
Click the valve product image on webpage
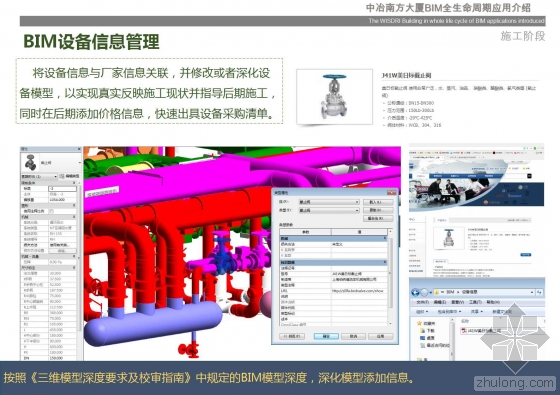pyautogui.click(x=449, y=238)
